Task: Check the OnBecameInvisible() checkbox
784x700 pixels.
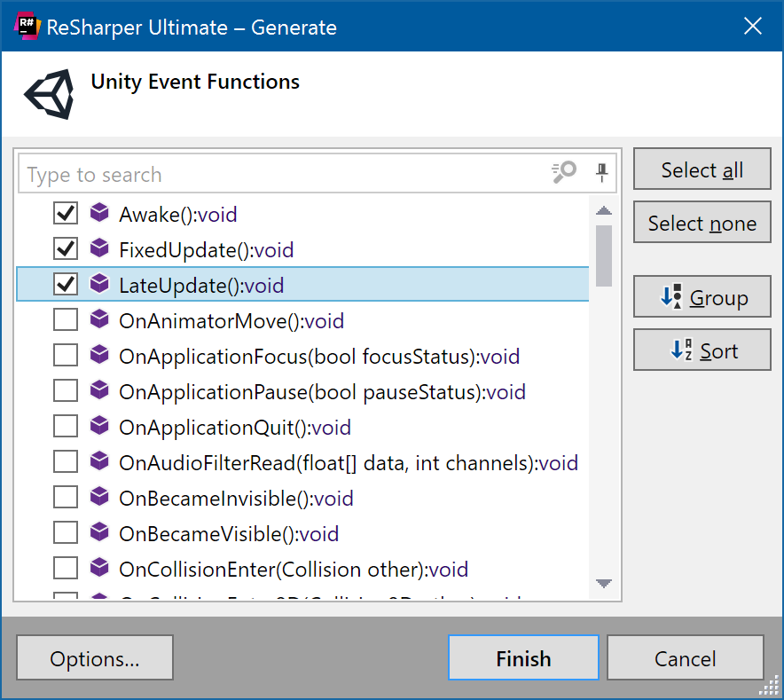Action: pyautogui.click(x=66, y=498)
